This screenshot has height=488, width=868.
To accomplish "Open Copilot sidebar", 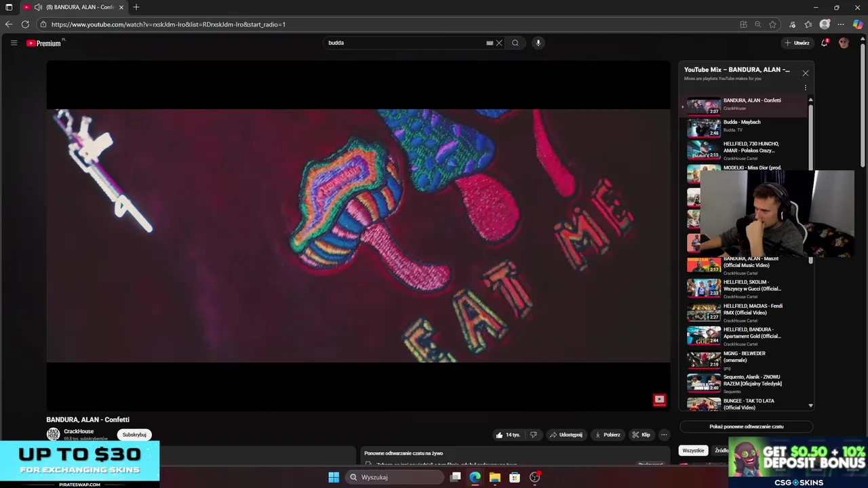I will (858, 24).
